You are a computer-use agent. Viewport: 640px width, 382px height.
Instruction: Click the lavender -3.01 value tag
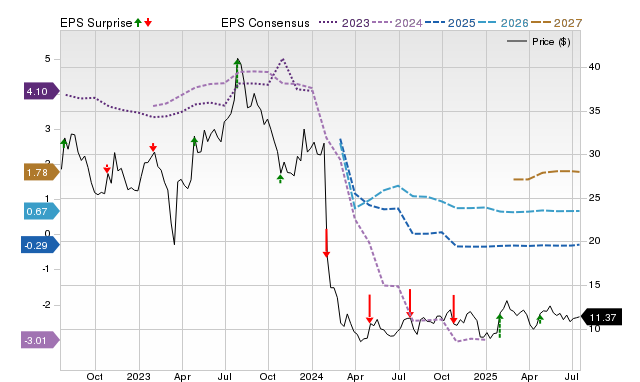pyautogui.click(x=40, y=340)
